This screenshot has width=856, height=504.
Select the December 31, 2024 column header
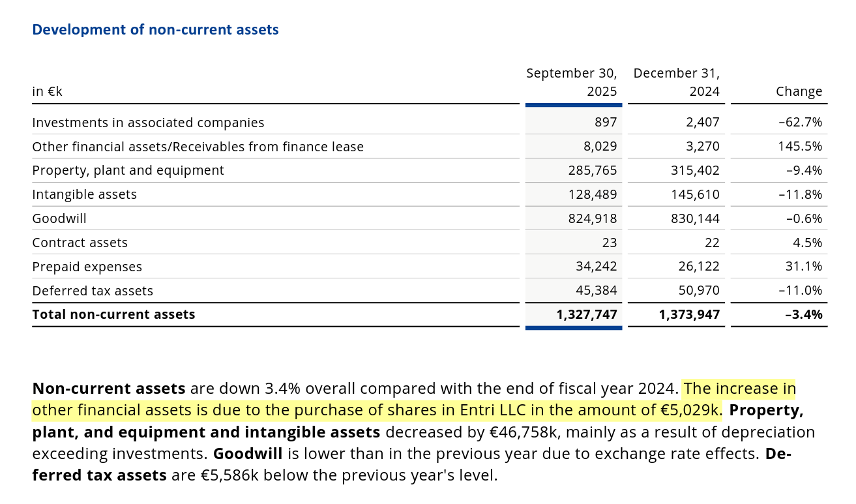[676, 82]
